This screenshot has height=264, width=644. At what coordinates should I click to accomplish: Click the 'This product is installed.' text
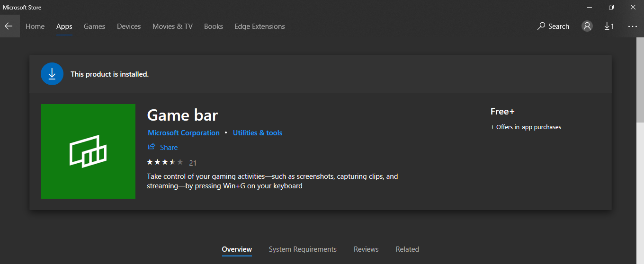pyautogui.click(x=110, y=74)
